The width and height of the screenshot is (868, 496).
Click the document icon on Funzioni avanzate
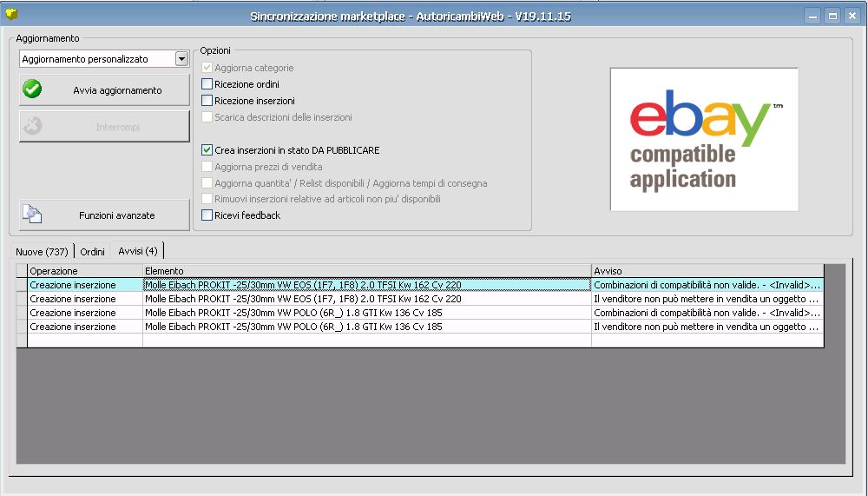32,214
